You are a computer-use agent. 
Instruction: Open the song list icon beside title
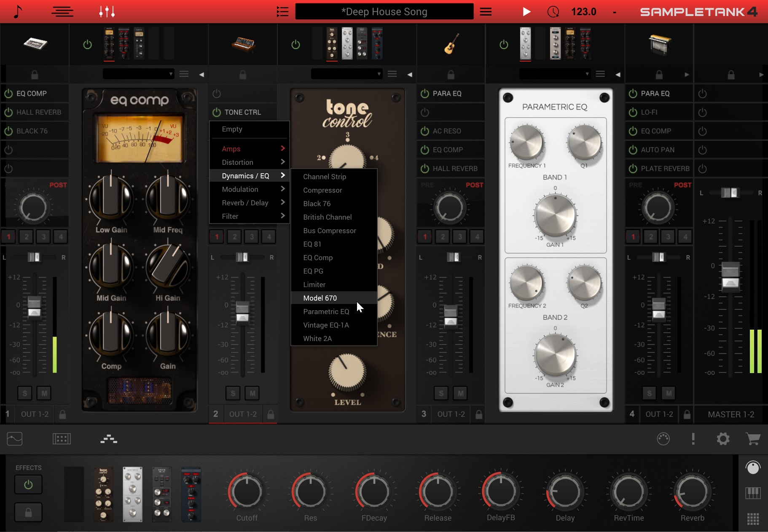click(x=282, y=11)
